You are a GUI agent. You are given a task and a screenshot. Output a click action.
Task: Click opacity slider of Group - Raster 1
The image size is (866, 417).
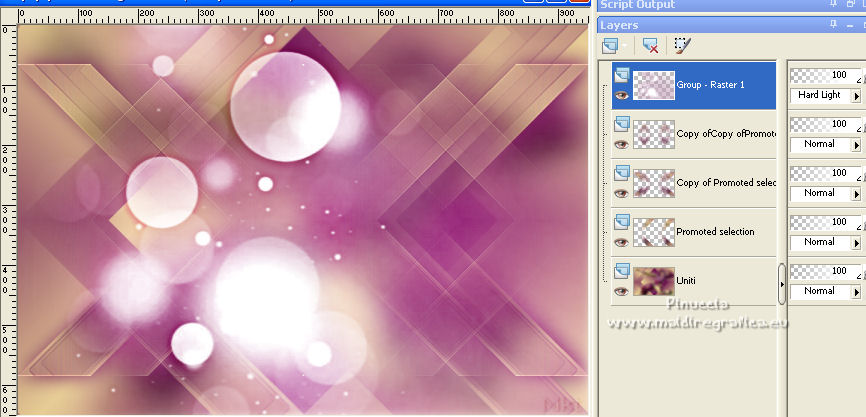coord(826,75)
